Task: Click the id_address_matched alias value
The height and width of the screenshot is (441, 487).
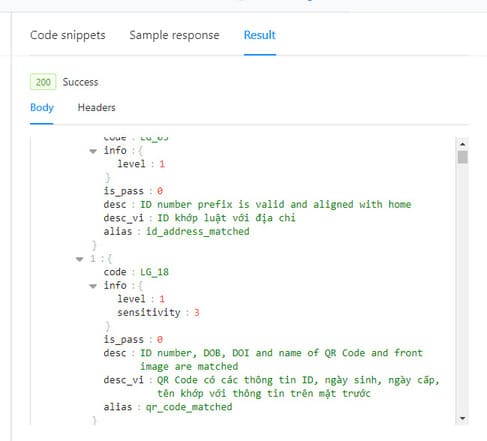Action: click(198, 231)
